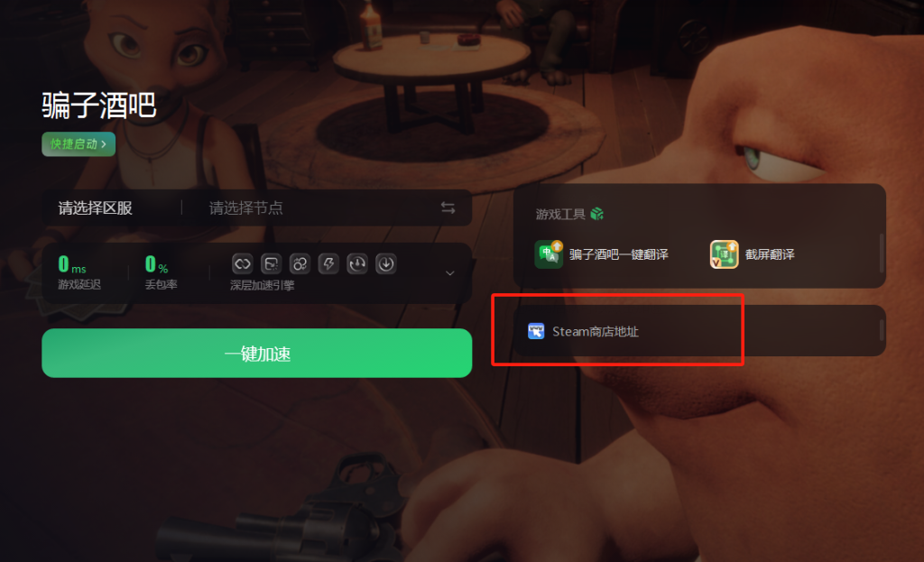The height and width of the screenshot is (562, 924).
Task: Click the 游戏工具 panel scrollbar
Action: pyautogui.click(x=882, y=253)
